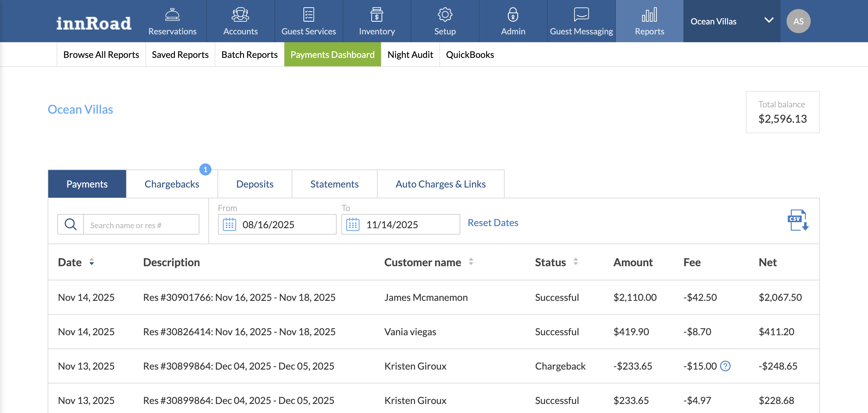The image size is (868, 413).
Task: Sort by Customer name column
Action: (471, 262)
